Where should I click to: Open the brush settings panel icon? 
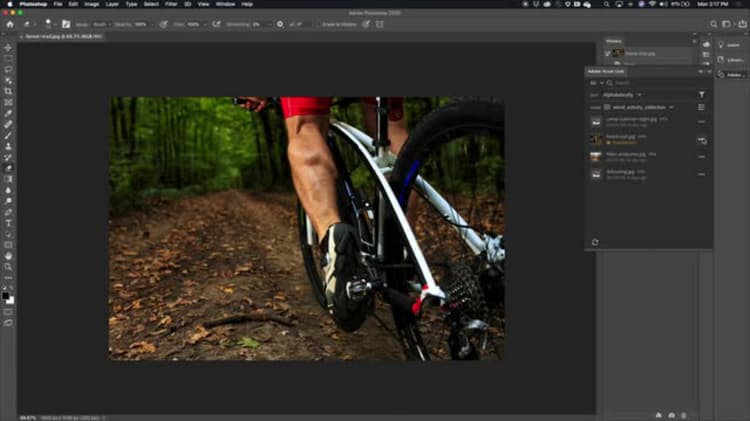tap(66, 24)
